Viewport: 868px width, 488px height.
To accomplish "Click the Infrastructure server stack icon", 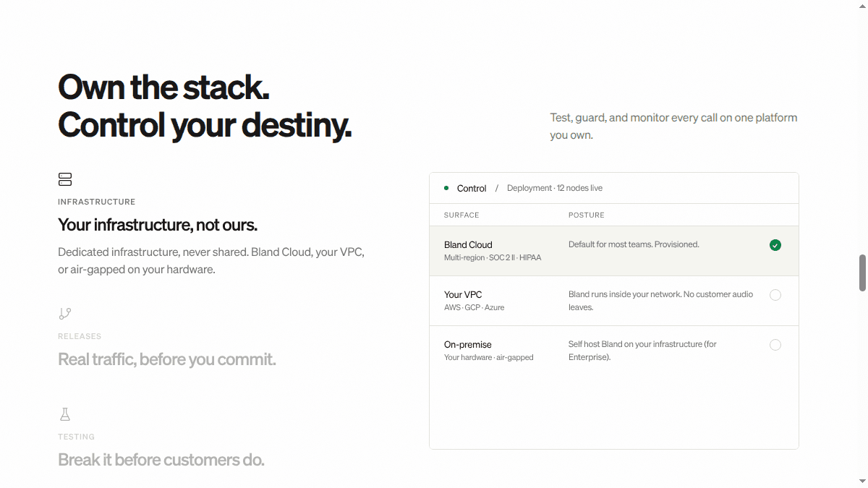I will pos(65,179).
